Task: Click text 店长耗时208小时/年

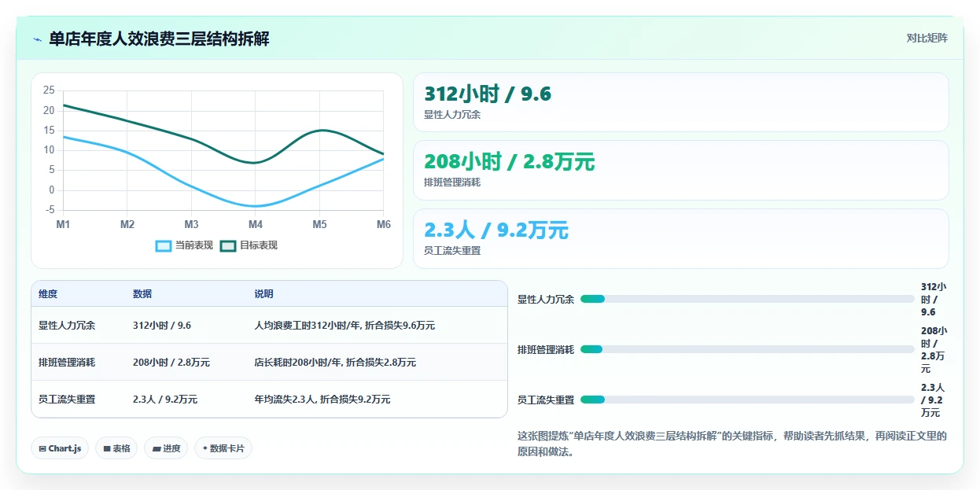Action: click(297, 362)
